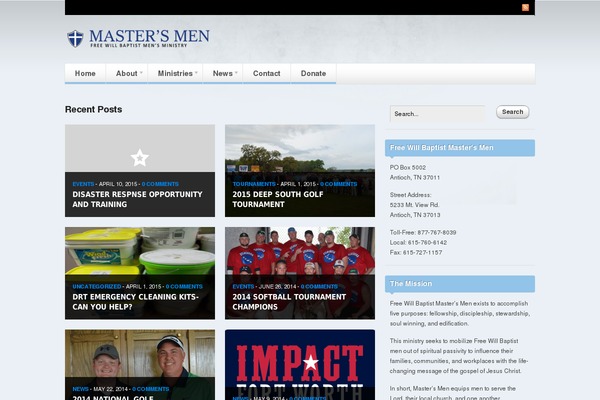Click Events category on Softball post
600x400 pixels.
click(243, 287)
